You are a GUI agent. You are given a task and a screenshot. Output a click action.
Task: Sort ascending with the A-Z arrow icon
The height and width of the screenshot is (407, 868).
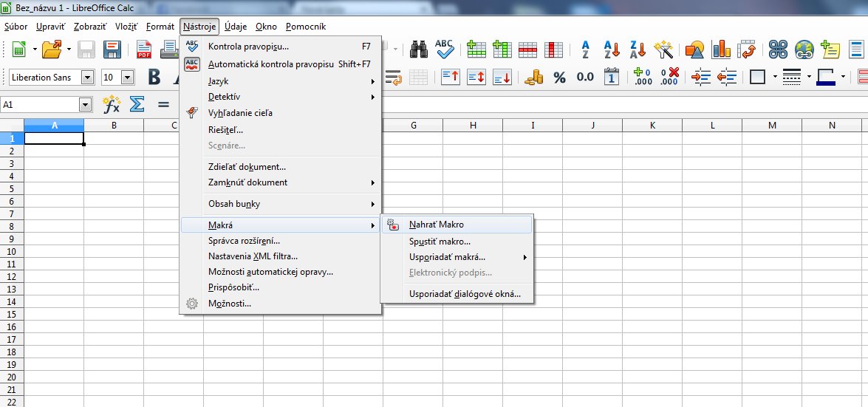click(x=612, y=49)
